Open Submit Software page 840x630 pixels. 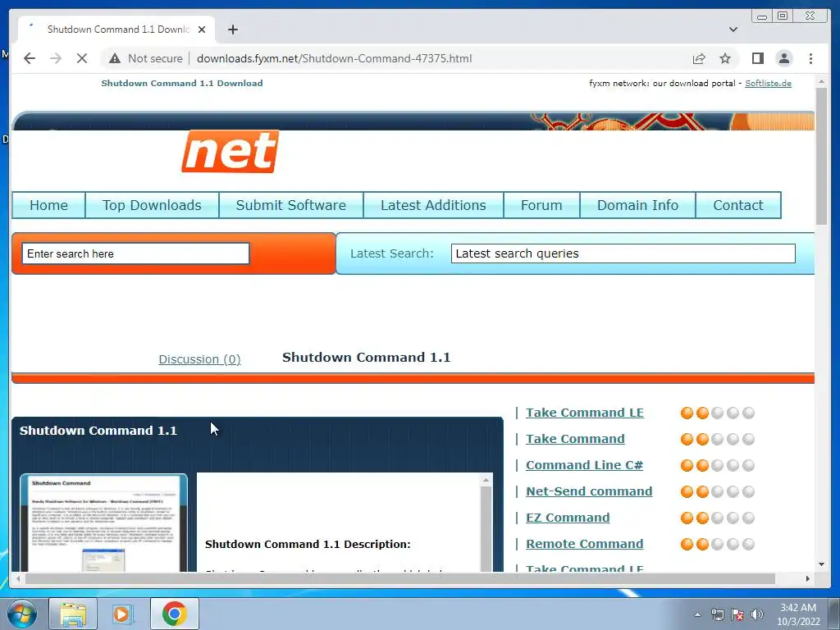(291, 205)
